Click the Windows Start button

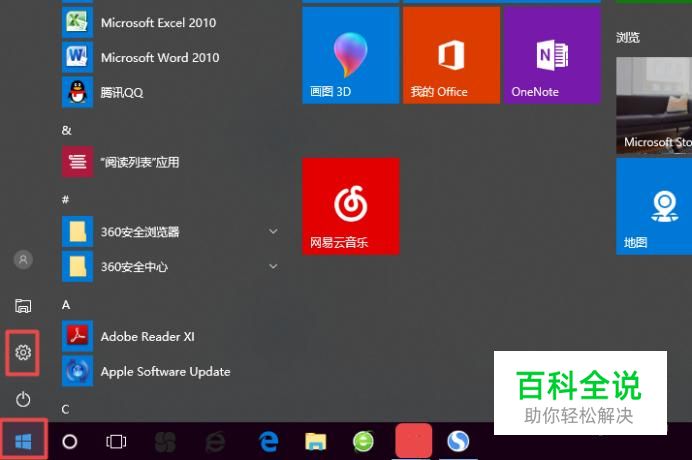coord(23,441)
